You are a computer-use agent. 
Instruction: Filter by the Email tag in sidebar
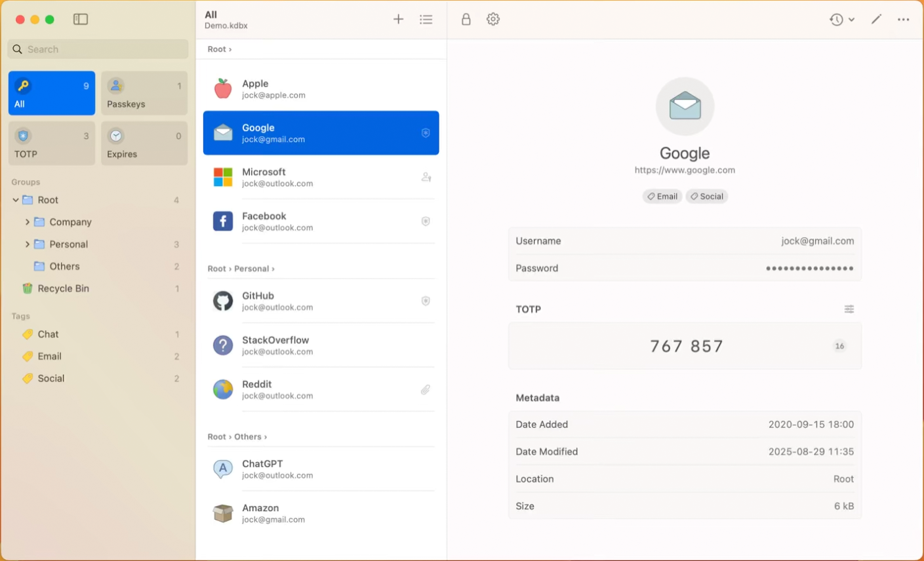(x=98, y=357)
